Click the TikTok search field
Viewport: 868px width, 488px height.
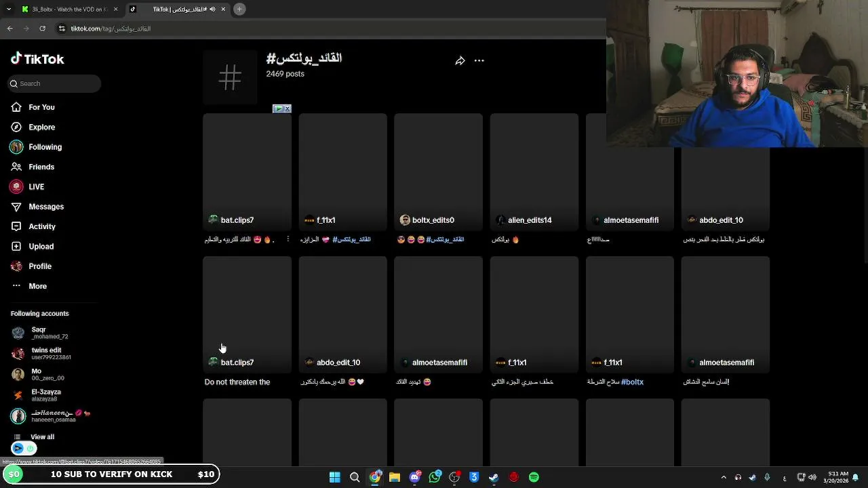click(54, 83)
